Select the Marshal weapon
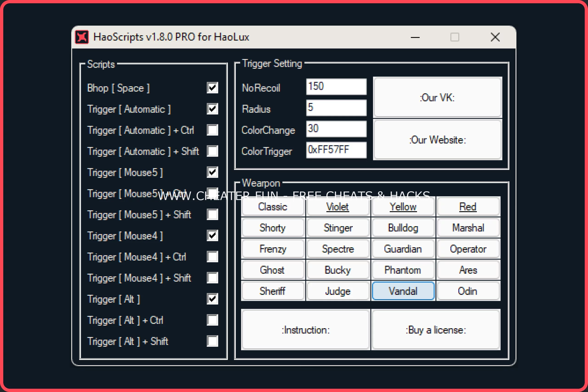The width and height of the screenshot is (588, 392). pyautogui.click(x=468, y=228)
